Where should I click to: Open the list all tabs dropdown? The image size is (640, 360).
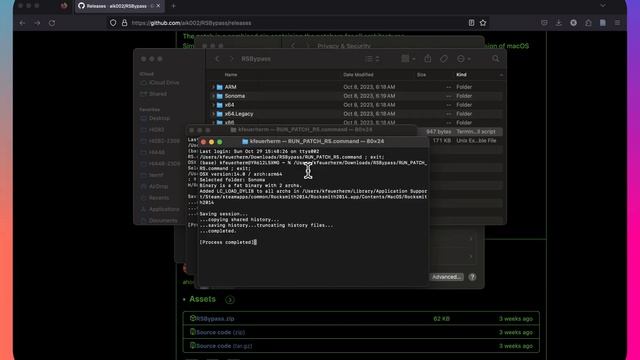coord(603,6)
